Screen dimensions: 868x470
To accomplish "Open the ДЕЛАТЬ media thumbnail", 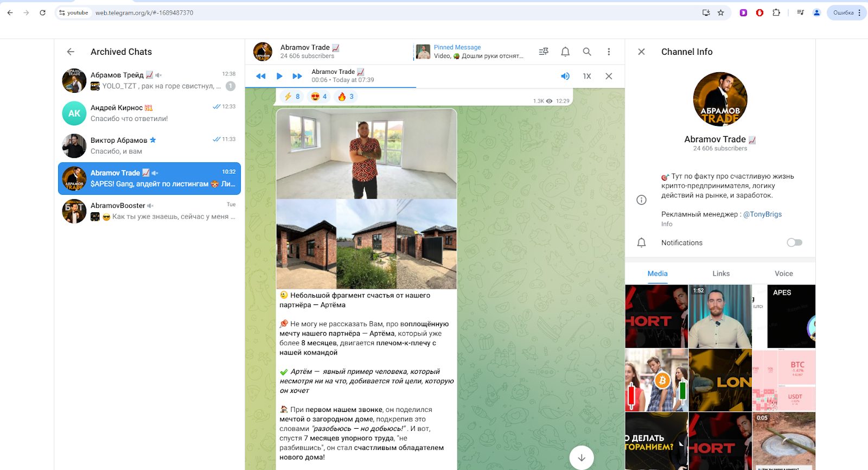I will [656, 441].
